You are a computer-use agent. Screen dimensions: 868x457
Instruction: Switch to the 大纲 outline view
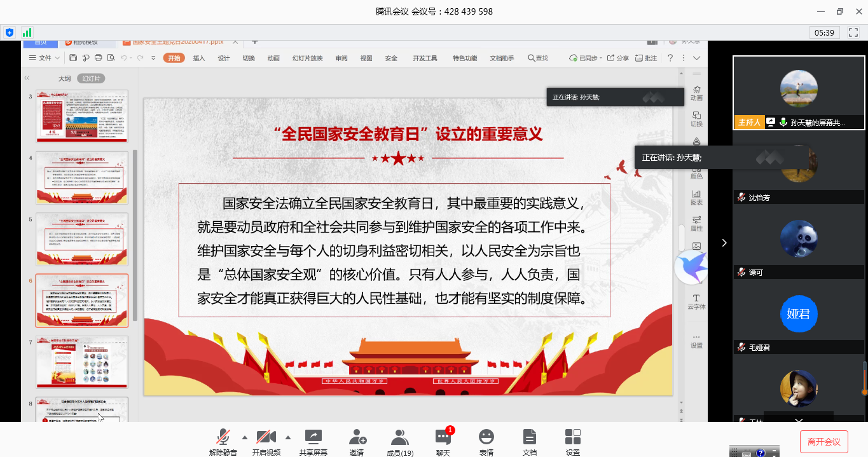[x=64, y=79]
